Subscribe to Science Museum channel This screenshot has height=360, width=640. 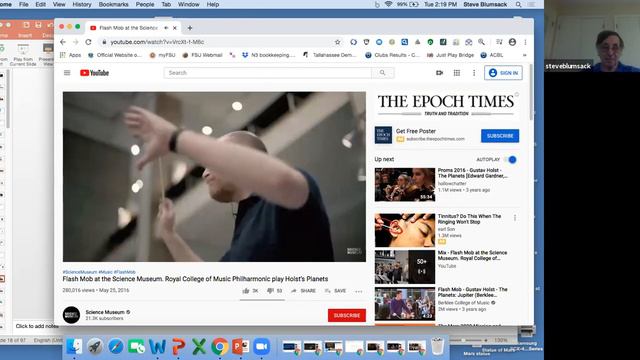click(347, 315)
